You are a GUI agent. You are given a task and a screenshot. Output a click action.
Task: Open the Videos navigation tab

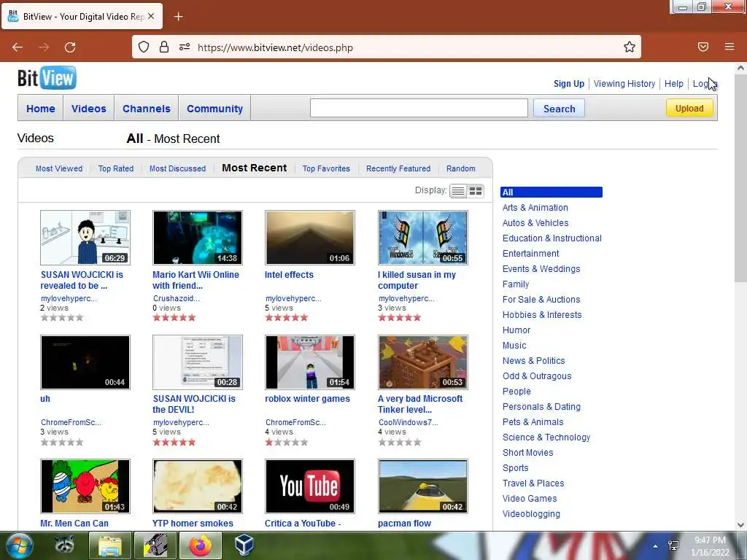pos(88,109)
